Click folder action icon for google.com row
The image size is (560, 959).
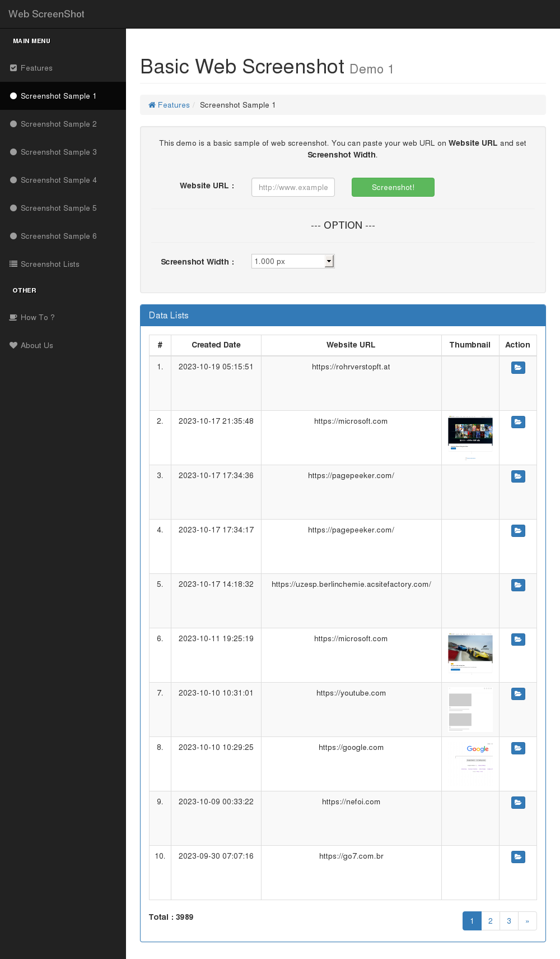518,748
